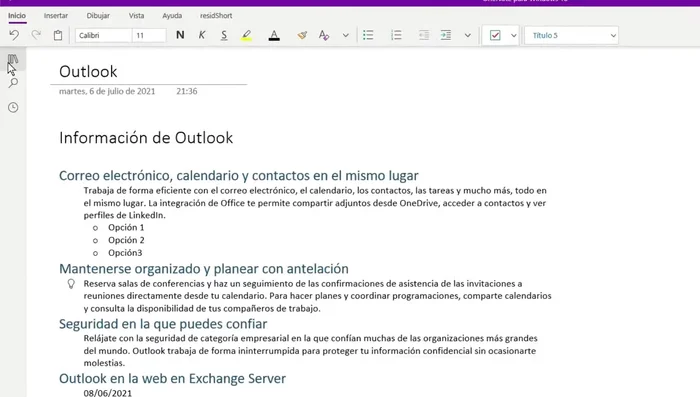Apply yellow text highlight
The width and height of the screenshot is (700, 397).
246,35
